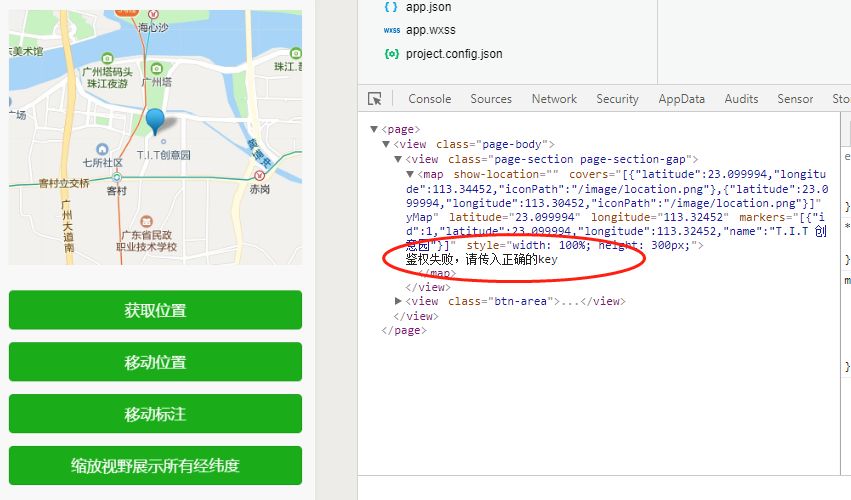The width and height of the screenshot is (851, 500).
Task: Click the 鉴权失败，请传入正确的key message text
Action: tap(481, 260)
